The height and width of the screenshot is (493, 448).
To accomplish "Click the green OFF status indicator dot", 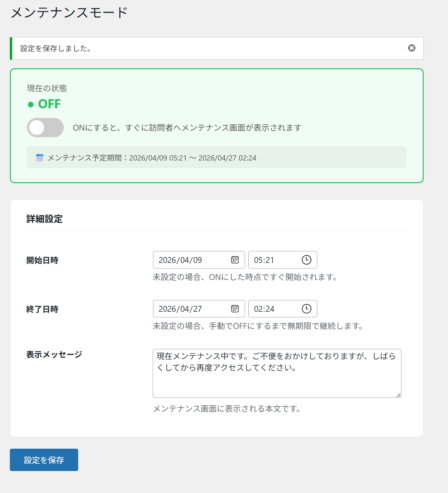I will coord(31,105).
